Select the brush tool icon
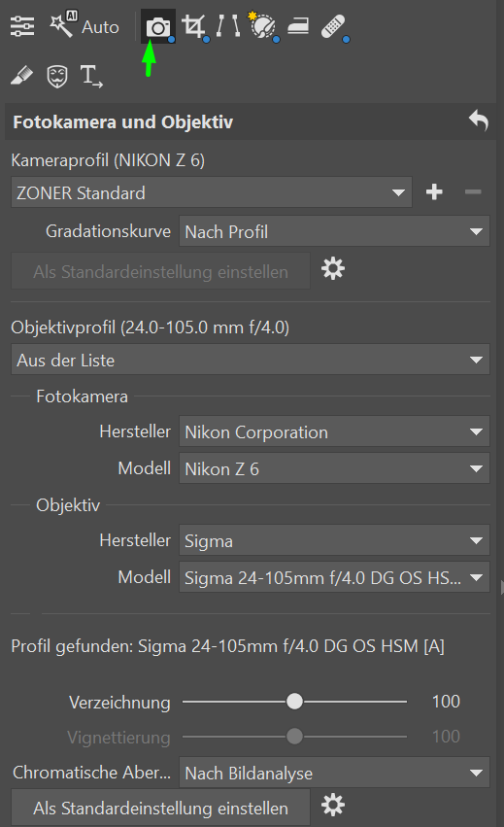Screen dimensions: 504x827 [21, 76]
